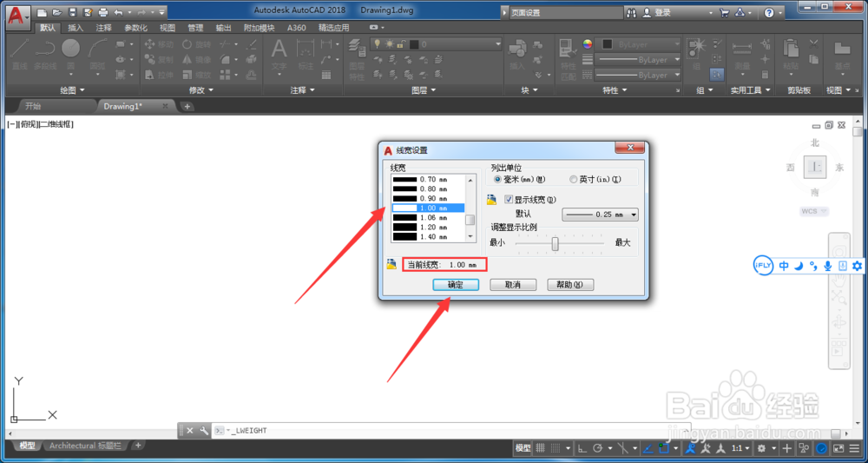Switch to the Insert (插入) ribbon tab

tap(76, 28)
